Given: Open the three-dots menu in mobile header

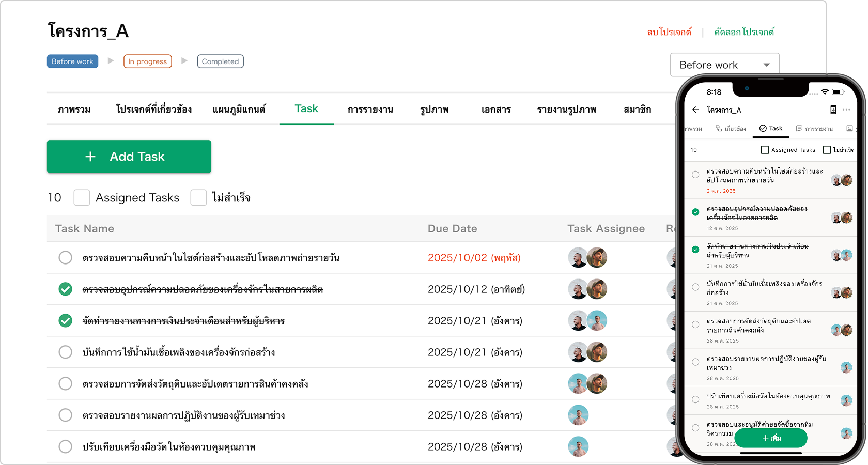Looking at the screenshot, I should [x=846, y=110].
